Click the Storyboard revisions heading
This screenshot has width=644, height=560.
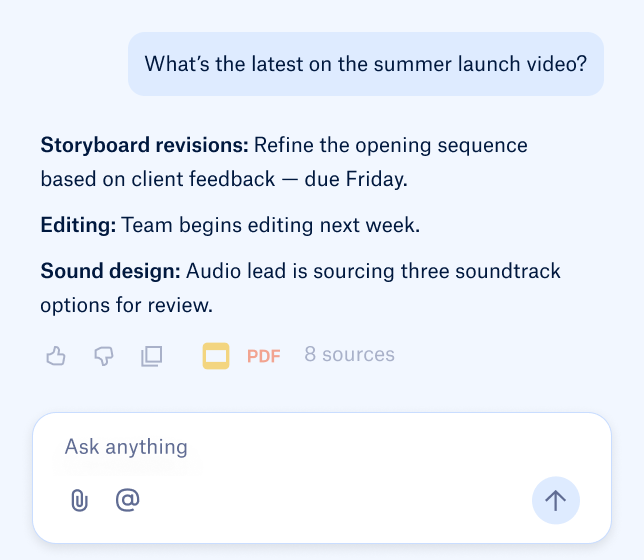(x=144, y=146)
